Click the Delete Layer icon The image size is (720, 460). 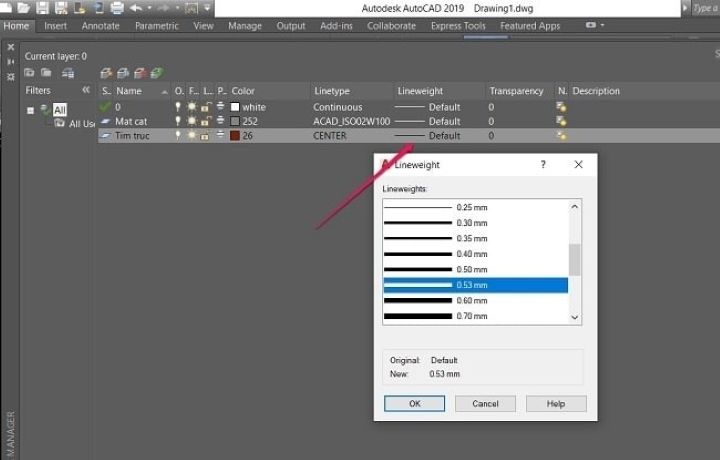[x=141, y=73]
